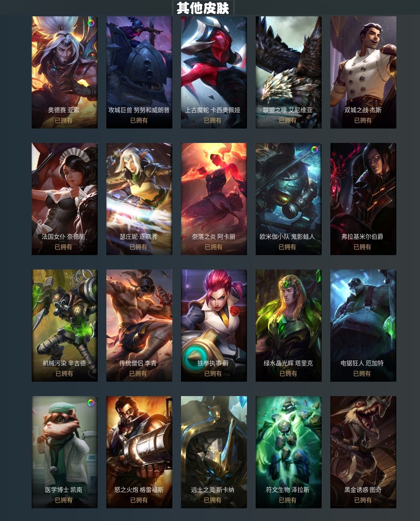
Task: Select the 怒之火炮 格雷福斯 skin card
Action: (x=139, y=452)
